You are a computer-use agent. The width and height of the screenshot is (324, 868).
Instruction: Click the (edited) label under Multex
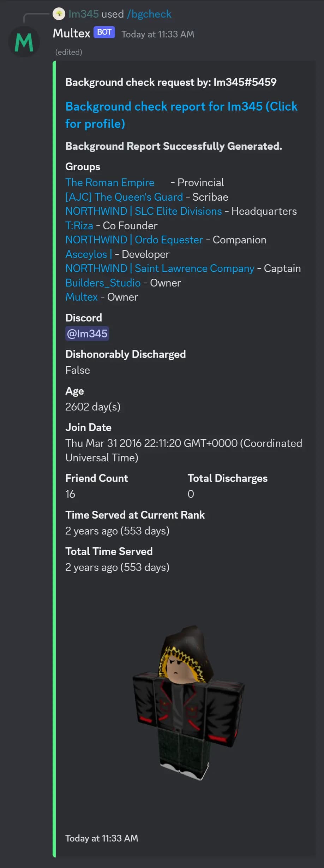point(68,52)
